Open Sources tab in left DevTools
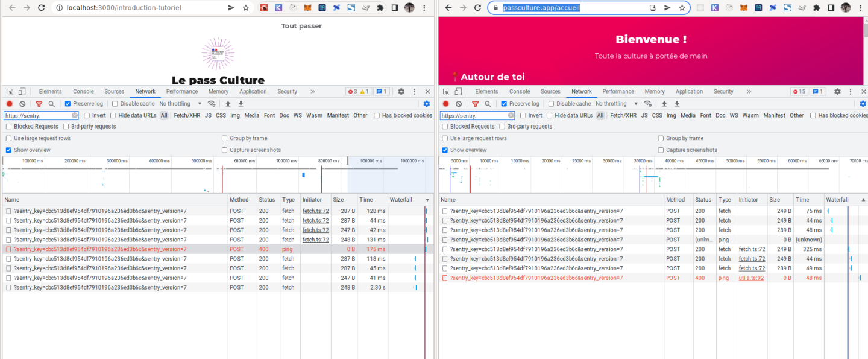 [114, 92]
